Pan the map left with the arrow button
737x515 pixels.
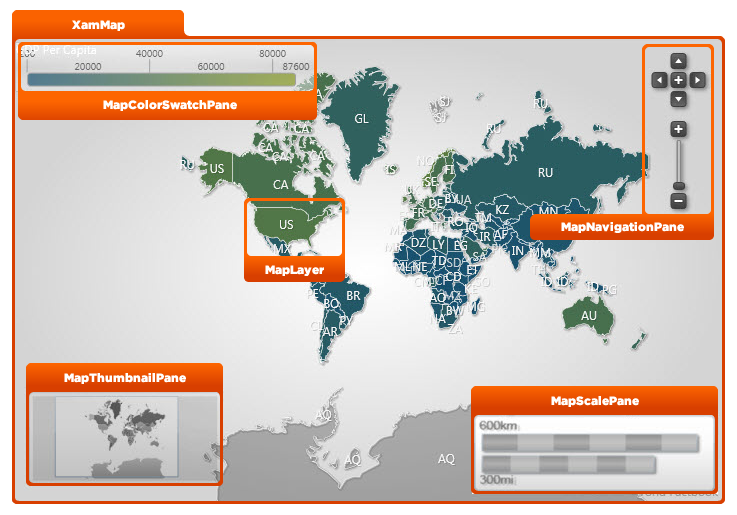click(x=659, y=80)
